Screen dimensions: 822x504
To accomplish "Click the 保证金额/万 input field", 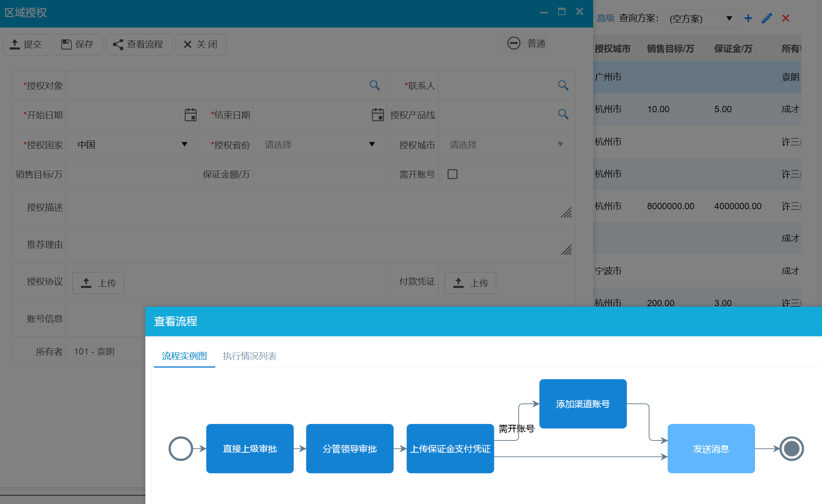I will [x=320, y=174].
